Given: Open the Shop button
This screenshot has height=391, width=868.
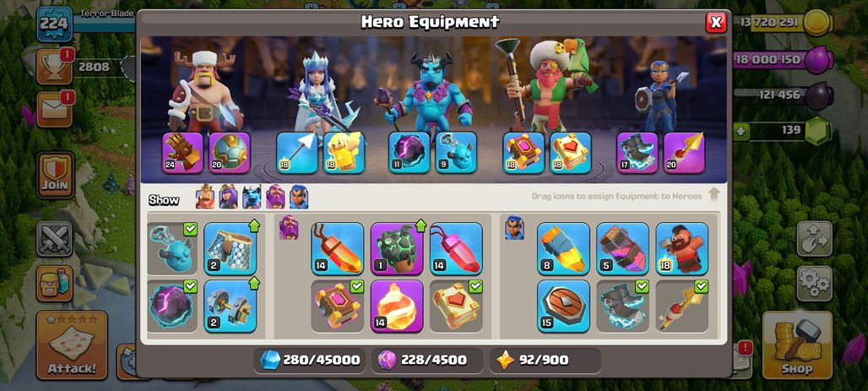Looking at the screenshot, I should tap(797, 345).
